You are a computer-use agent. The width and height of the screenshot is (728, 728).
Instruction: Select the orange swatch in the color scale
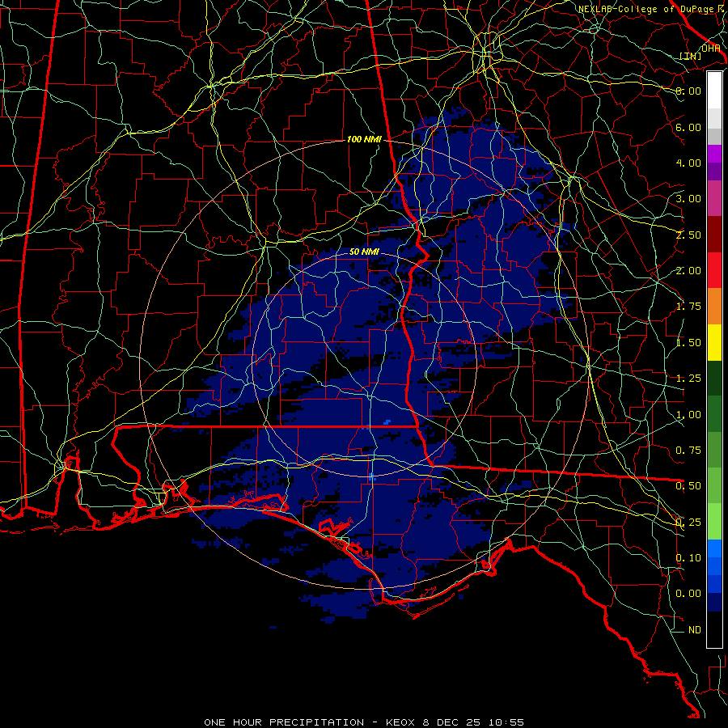tap(714, 307)
